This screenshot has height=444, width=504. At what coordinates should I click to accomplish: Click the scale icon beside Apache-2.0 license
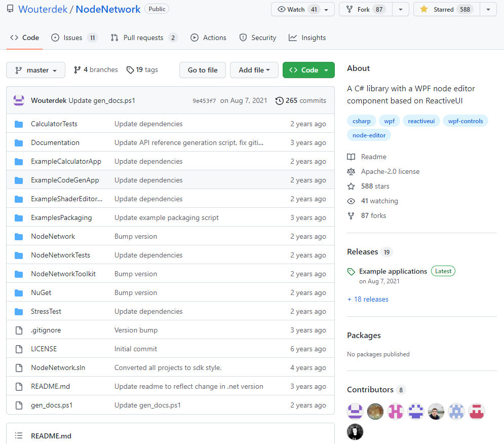point(351,171)
